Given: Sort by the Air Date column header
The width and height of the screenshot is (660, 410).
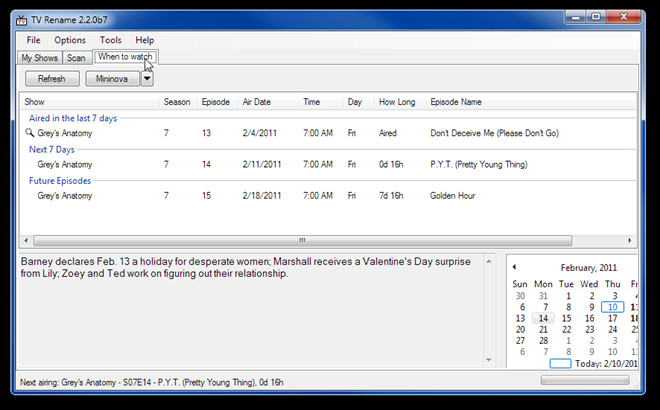Looking at the screenshot, I should coord(268,102).
